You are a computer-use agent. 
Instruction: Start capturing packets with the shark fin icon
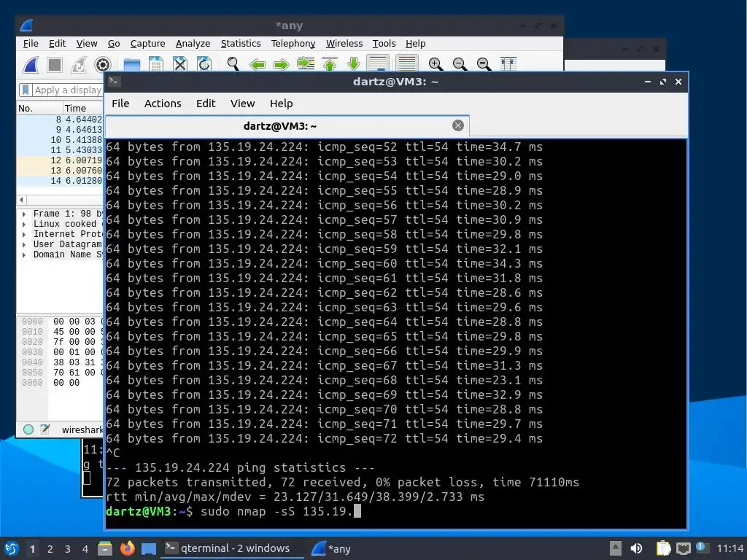coord(31,64)
